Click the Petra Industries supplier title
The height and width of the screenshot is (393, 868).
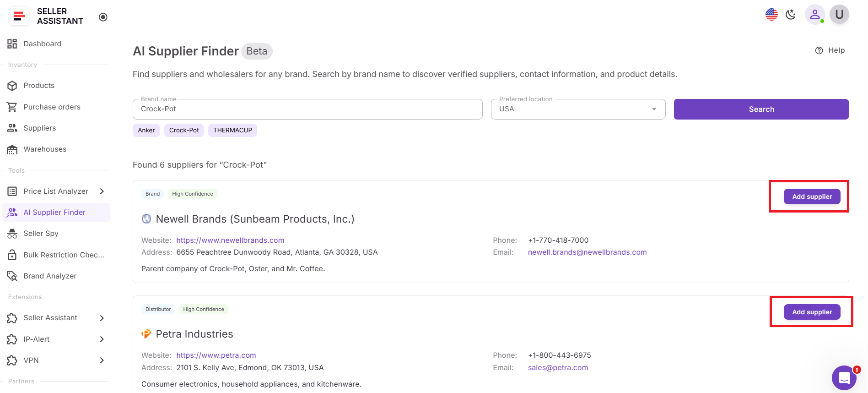194,334
